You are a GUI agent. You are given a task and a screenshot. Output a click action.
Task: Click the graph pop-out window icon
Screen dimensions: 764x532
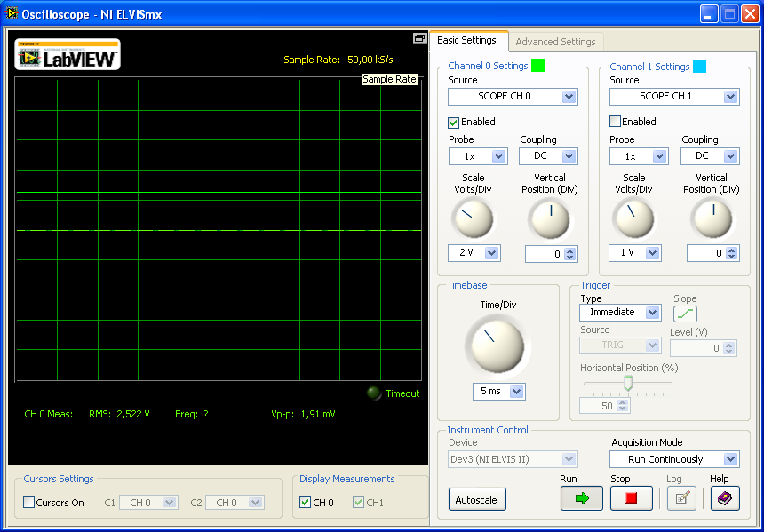pyautogui.click(x=419, y=38)
